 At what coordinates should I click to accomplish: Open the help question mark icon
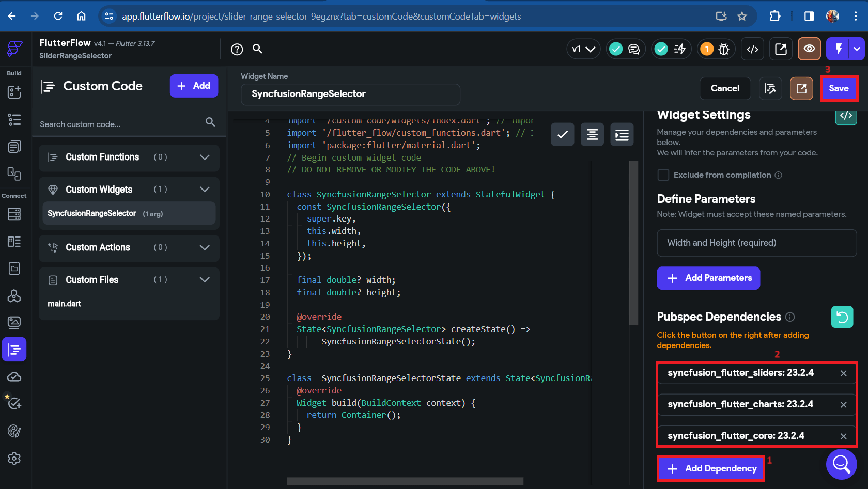237,49
